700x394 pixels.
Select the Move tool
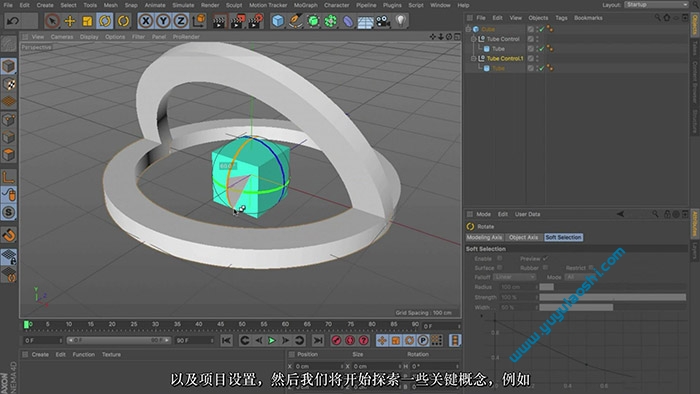point(70,21)
